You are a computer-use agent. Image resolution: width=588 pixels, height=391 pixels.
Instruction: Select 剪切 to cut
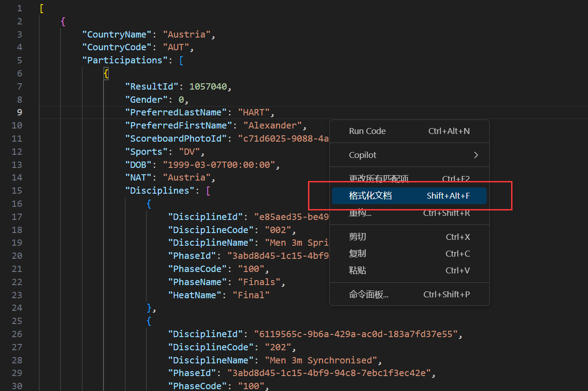409,237
